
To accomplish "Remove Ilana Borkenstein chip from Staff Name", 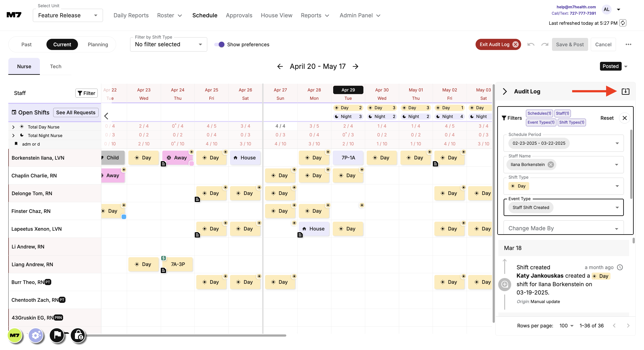I will pos(550,164).
